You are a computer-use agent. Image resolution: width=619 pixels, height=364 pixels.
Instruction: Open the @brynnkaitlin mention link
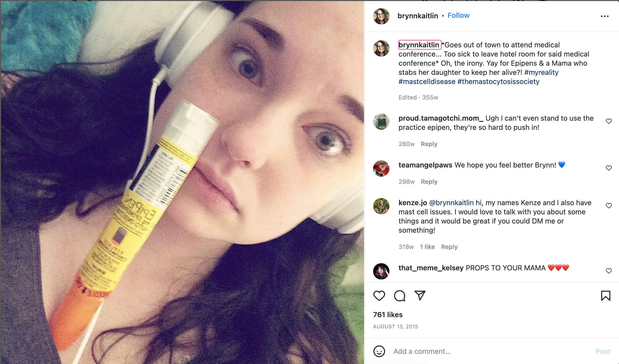tap(451, 203)
